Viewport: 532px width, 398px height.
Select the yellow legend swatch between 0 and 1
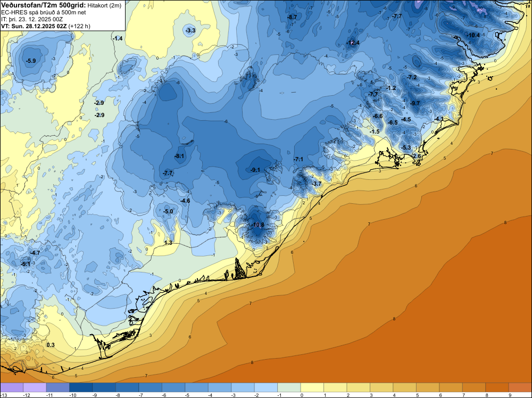click(312, 387)
